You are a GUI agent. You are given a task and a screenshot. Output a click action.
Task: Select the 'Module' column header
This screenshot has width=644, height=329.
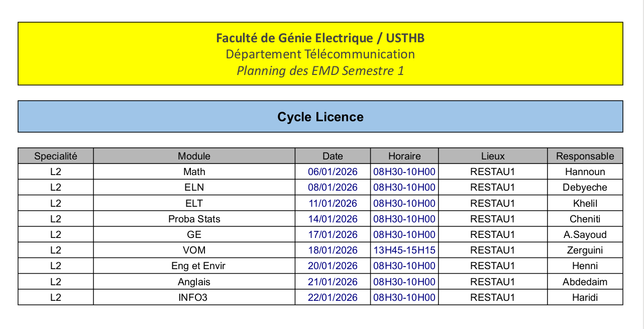tap(194, 156)
